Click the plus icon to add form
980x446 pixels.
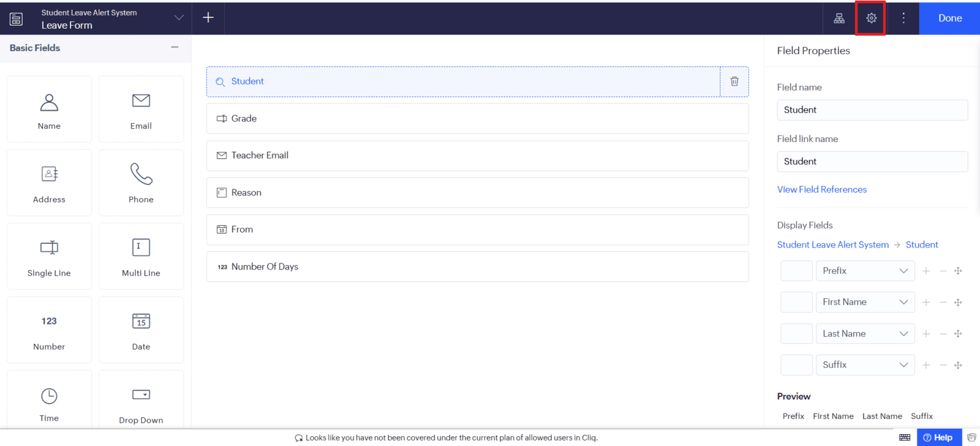[208, 18]
